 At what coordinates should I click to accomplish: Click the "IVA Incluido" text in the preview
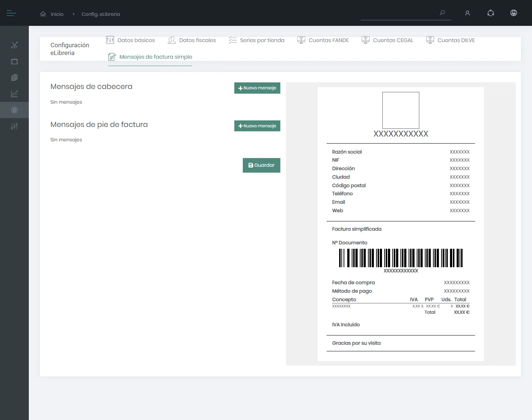pyautogui.click(x=346, y=325)
